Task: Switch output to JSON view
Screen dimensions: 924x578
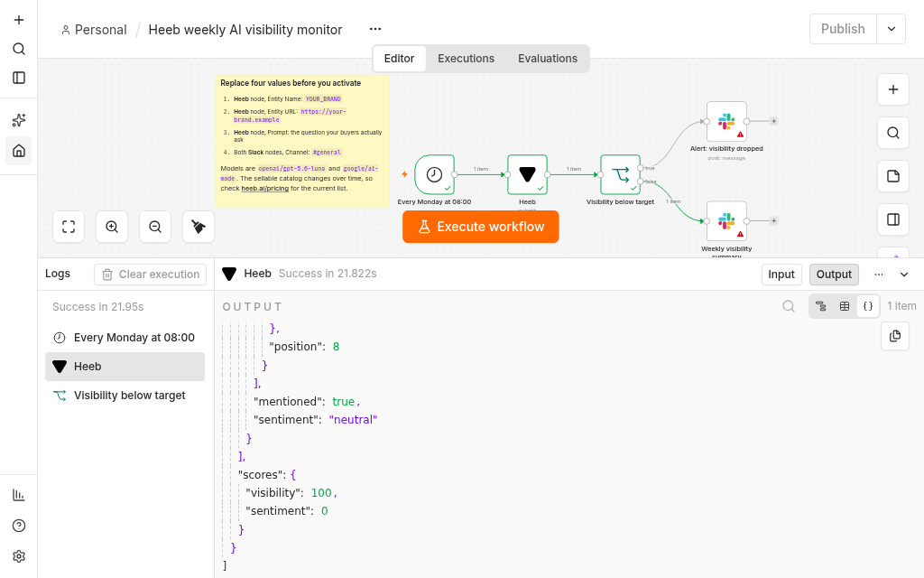Action: [868, 306]
